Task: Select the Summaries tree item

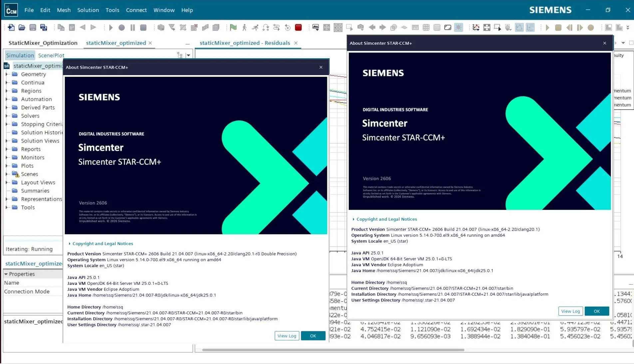Action: [35, 190]
